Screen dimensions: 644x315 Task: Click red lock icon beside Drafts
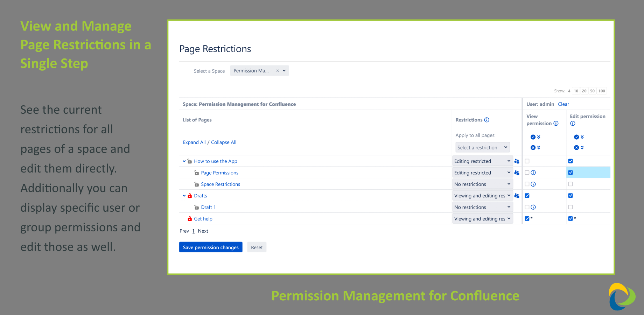(x=190, y=196)
